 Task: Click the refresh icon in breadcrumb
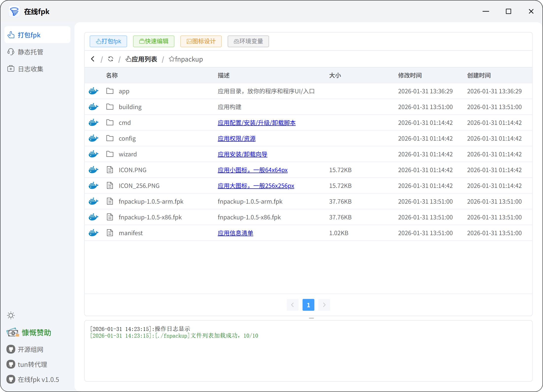(111, 59)
